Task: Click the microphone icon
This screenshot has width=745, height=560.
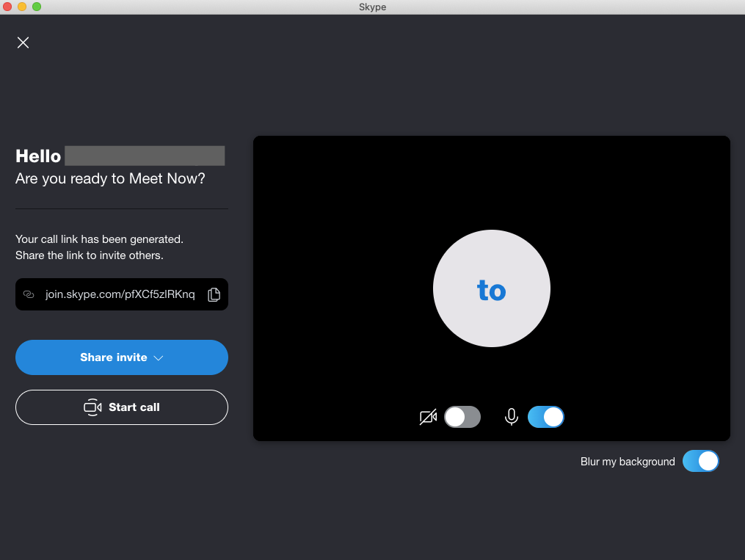Action: [512, 417]
